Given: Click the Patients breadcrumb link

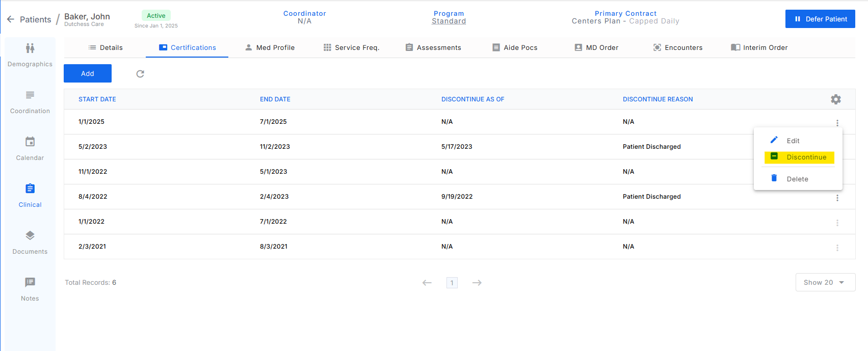Looking at the screenshot, I should 36,19.
